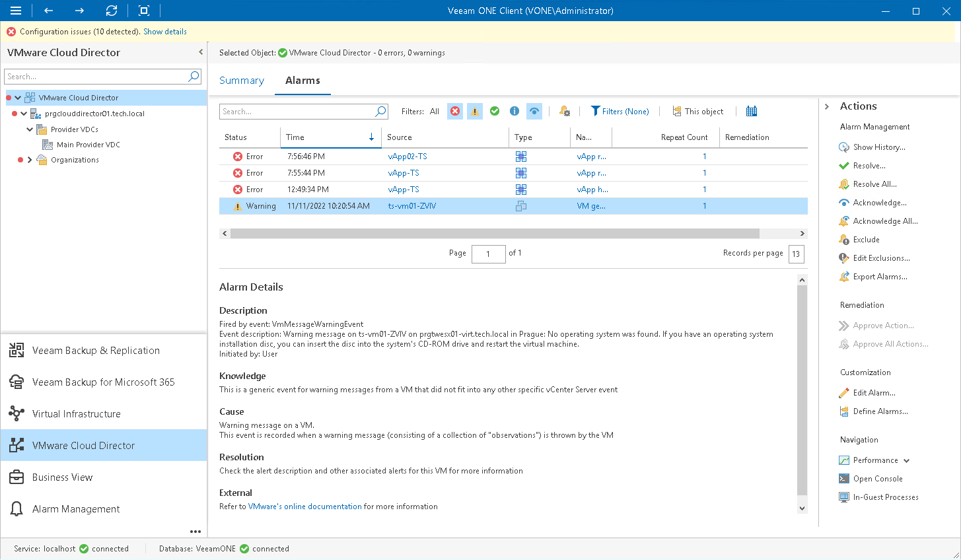Viewport: 961px width, 560px height.
Task: Open alarm notification settings via the bell-gear icon
Action: click(x=565, y=111)
